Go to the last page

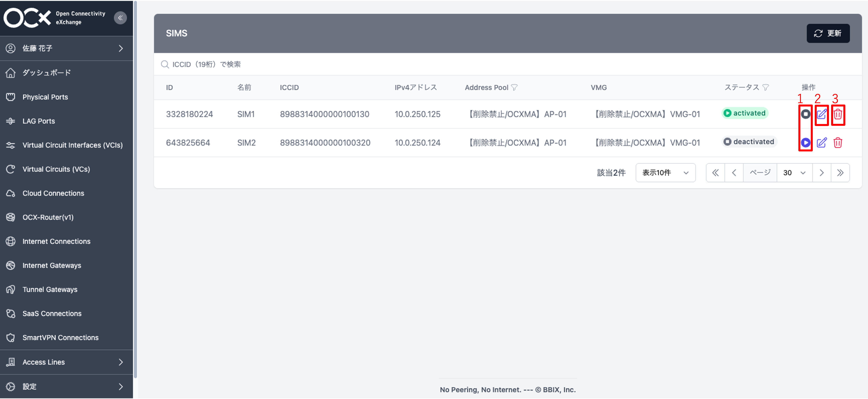coord(840,173)
